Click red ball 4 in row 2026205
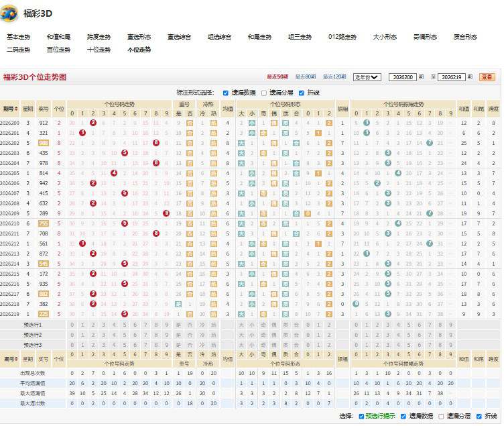 coord(114,173)
